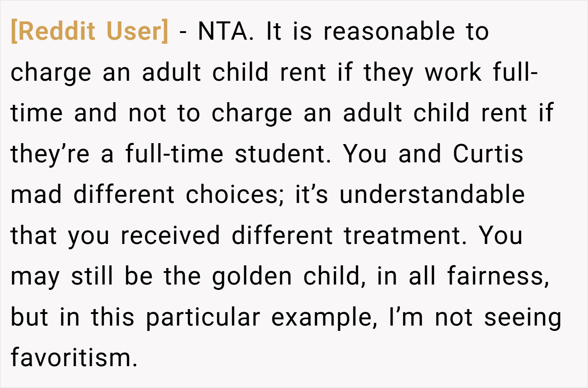Click the word treatment
This screenshot has height=388, width=588.
(406, 235)
